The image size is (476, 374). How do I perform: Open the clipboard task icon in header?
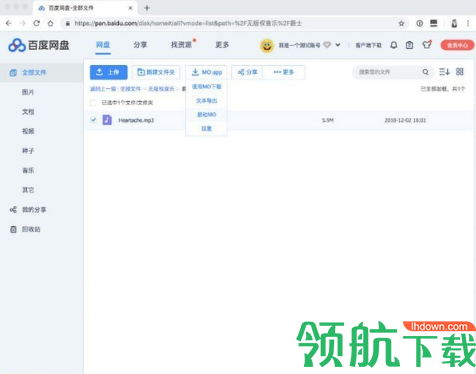pos(409,45)
